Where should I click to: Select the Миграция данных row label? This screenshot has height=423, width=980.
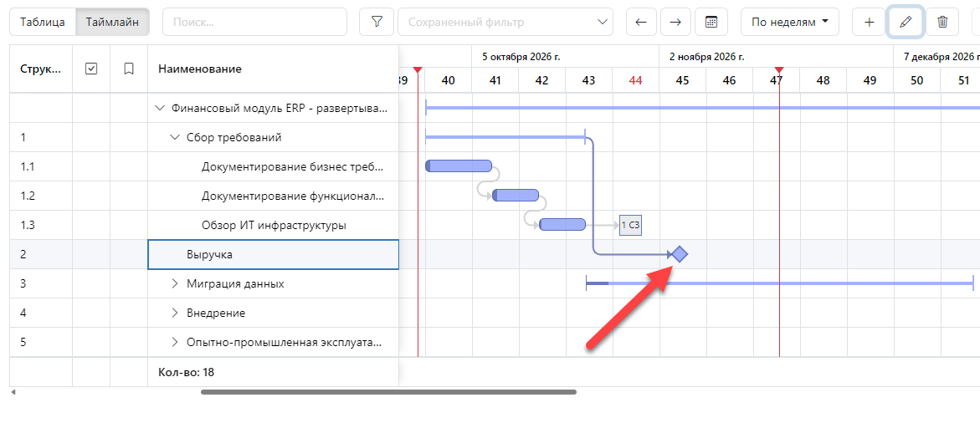[235, 284]
